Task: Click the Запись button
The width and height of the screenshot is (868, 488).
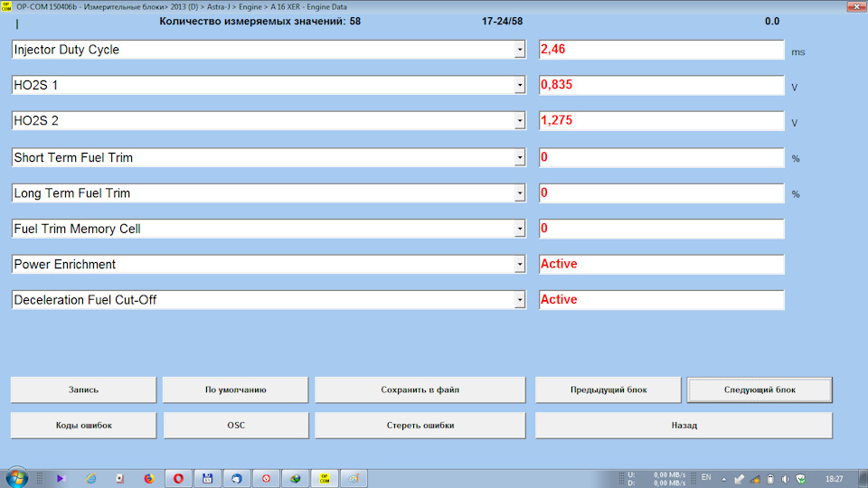Action: coord(83,389)
